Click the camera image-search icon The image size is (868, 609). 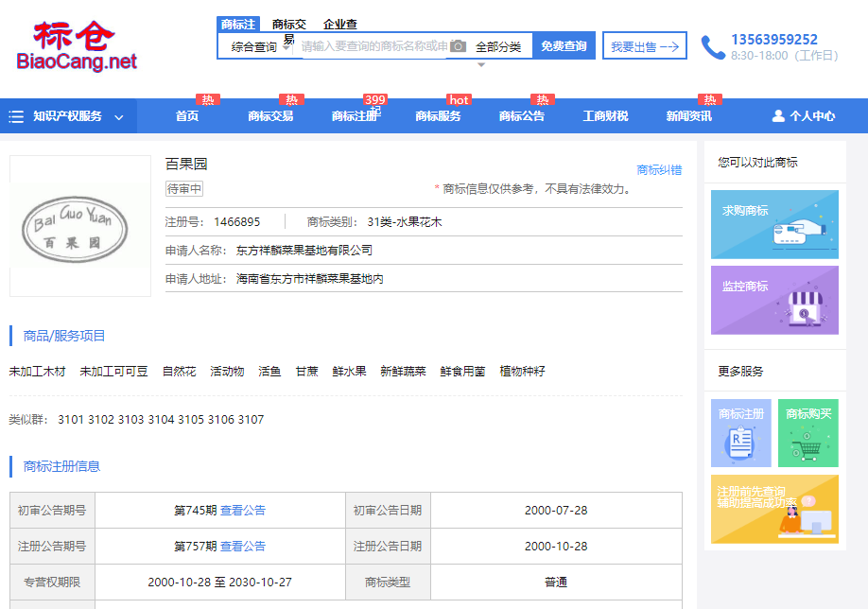(458, 46)
